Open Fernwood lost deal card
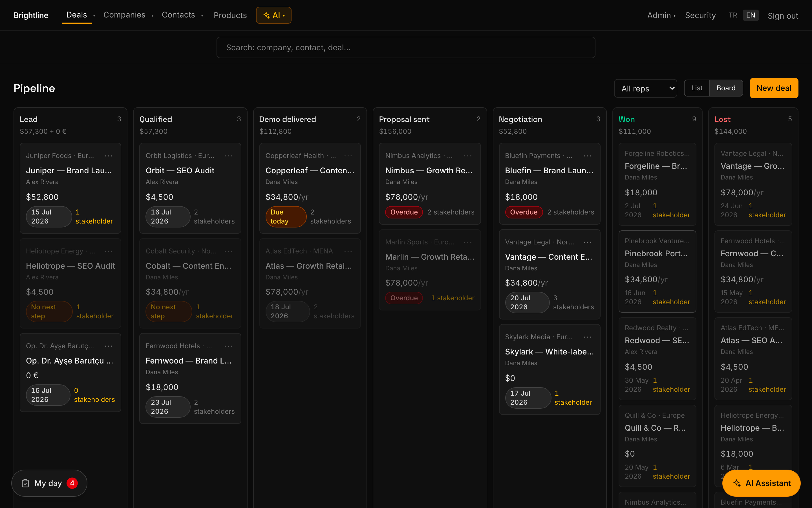This screenshot has height=508, width=812. (753, 271)
